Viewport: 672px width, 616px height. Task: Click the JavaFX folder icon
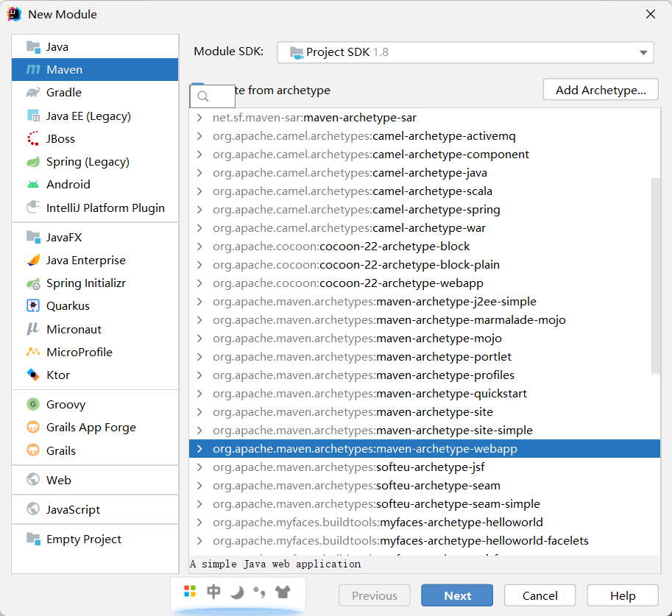tap(33, 237)
